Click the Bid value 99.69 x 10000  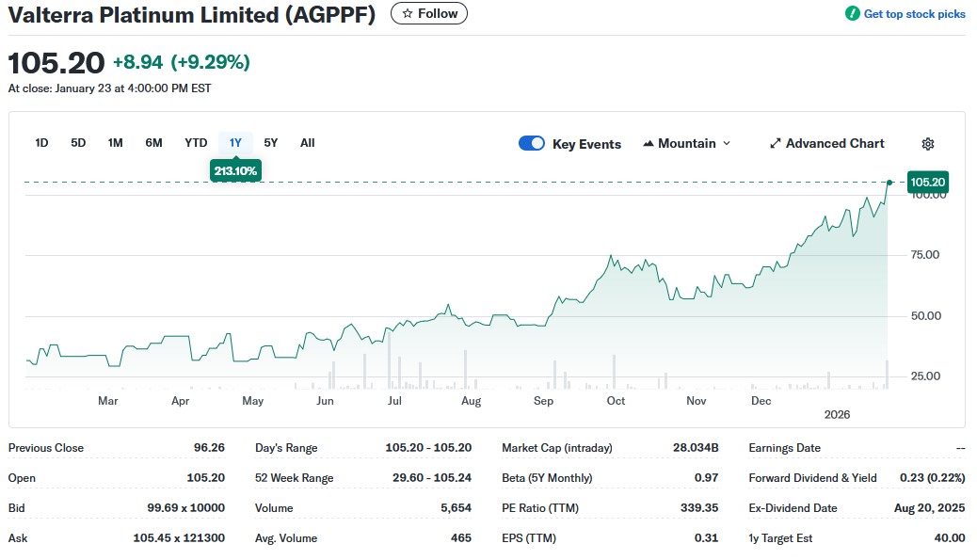coord(185,507)
